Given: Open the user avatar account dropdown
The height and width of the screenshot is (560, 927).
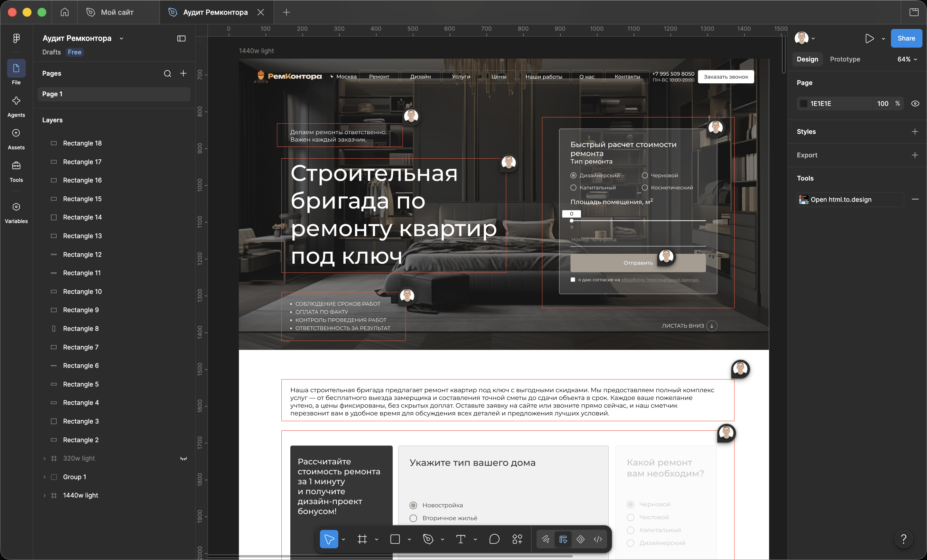Looking at the screenshot, I should (805, 38).
